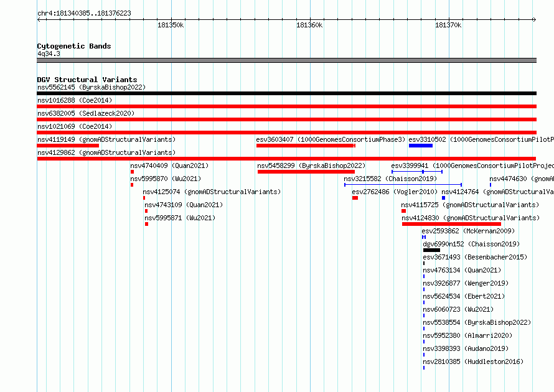This screenshot has width=554, height=392.
Task: Click the chr4:181340385..181376223 region label
Action: pyautogui.click(x=84, y=13)
